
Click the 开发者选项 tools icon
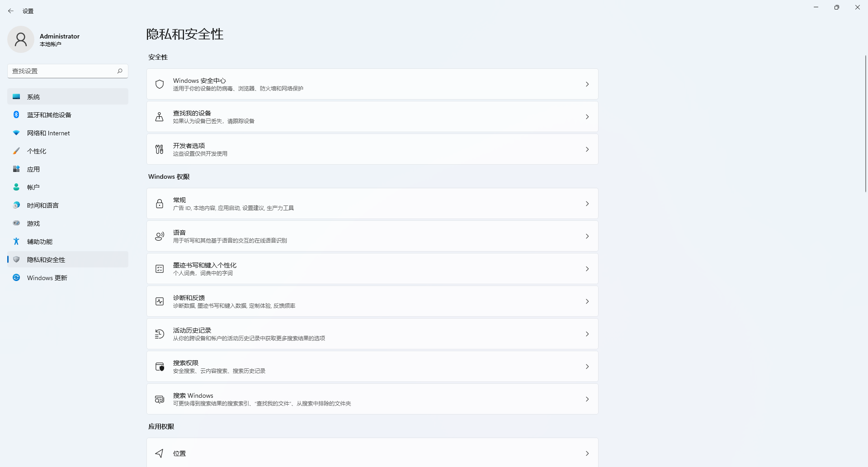tap(160, 149)
